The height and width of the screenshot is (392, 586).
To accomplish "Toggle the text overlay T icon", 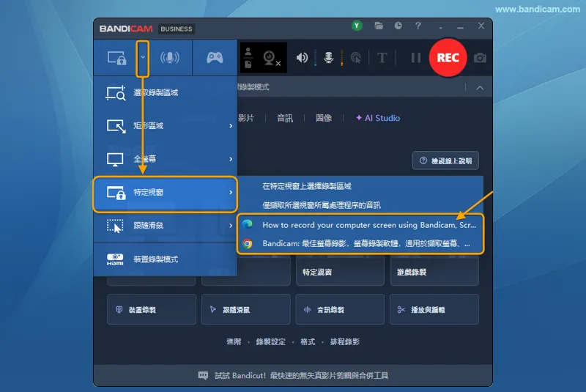I will pyautogui.click(x=382, y=58).
